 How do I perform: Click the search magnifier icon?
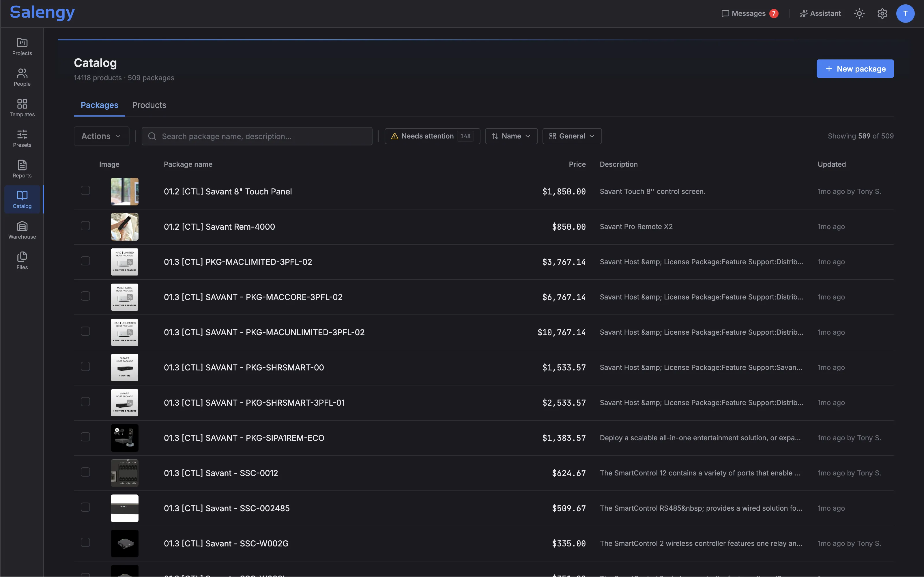click(152, 136)
